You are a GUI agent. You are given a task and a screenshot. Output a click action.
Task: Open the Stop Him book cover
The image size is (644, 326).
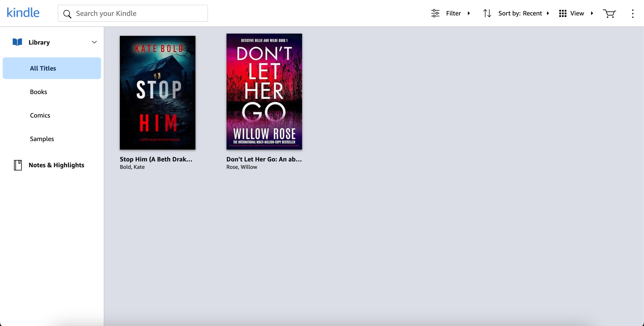click(x=157, y=92)
